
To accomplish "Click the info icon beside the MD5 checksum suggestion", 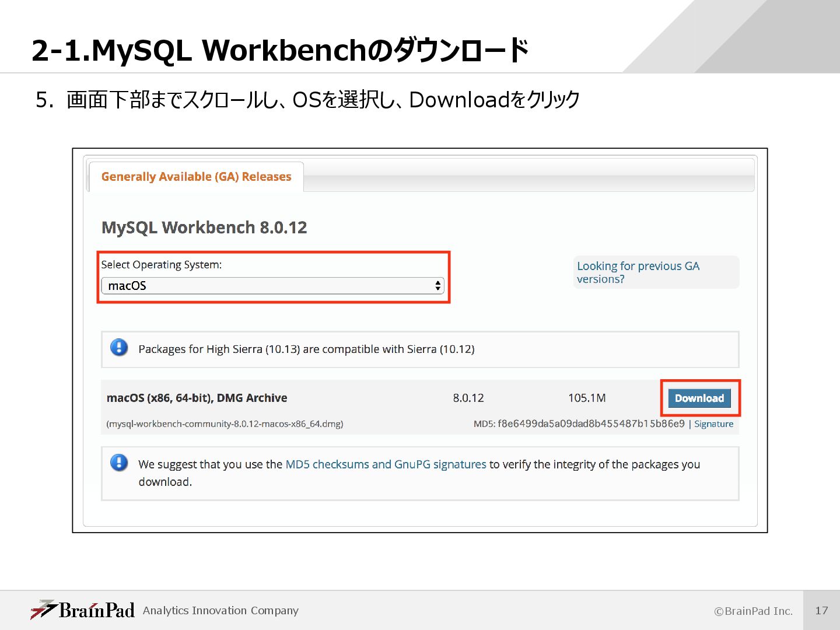I will [x=119, y=463].
